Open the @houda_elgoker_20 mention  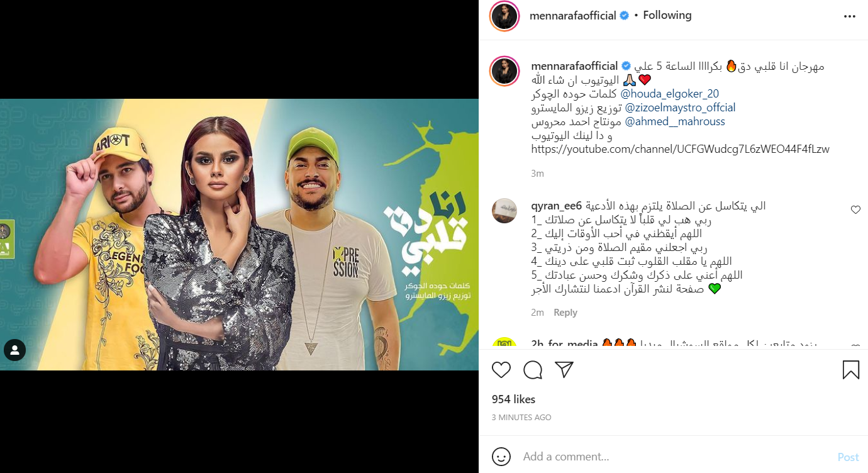[669, 94]
